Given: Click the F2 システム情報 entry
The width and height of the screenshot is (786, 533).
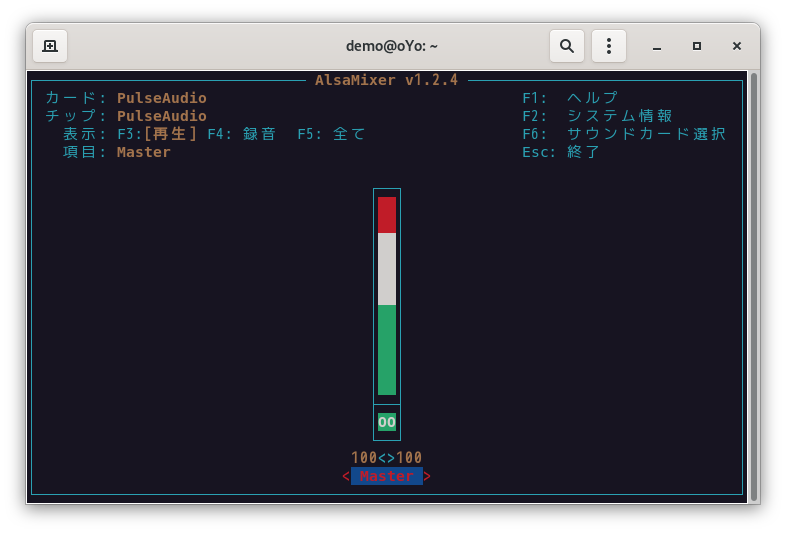Looking at the screenshot, I should pos(597,116).
